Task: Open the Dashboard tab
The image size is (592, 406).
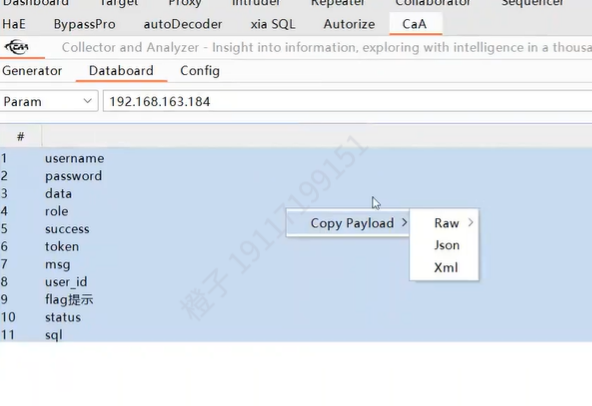Action: [x=35, y=3]
